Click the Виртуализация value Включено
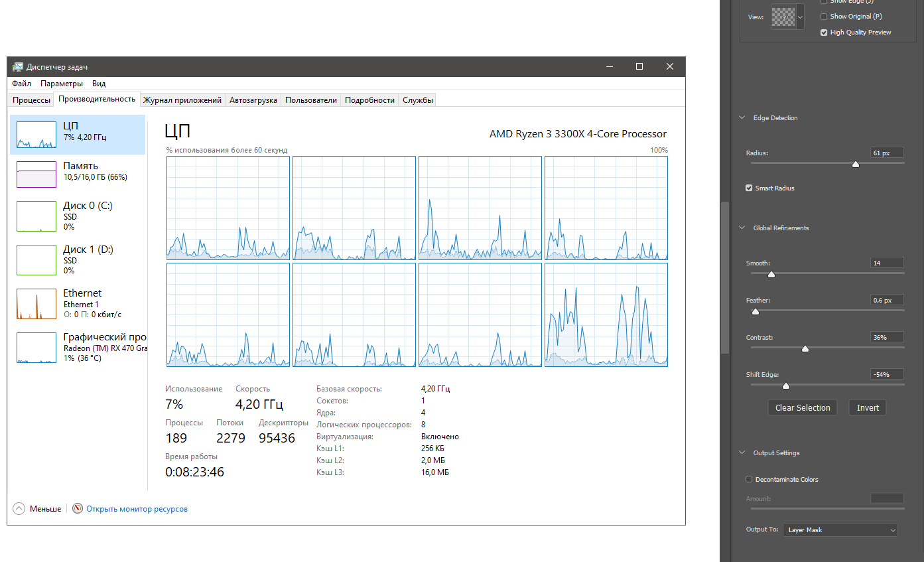The width and height of the screenshot is (924, 562). 440,437
